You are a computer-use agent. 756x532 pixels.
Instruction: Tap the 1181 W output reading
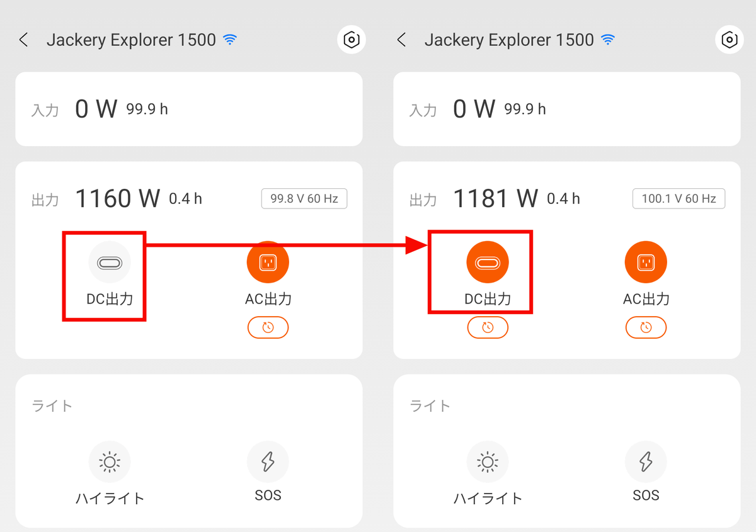coord(495,199)
